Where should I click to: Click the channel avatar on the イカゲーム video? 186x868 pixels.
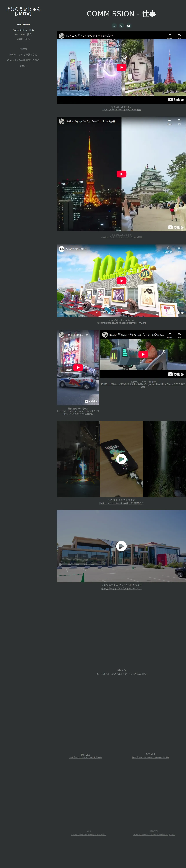click(x=61, y=121)
